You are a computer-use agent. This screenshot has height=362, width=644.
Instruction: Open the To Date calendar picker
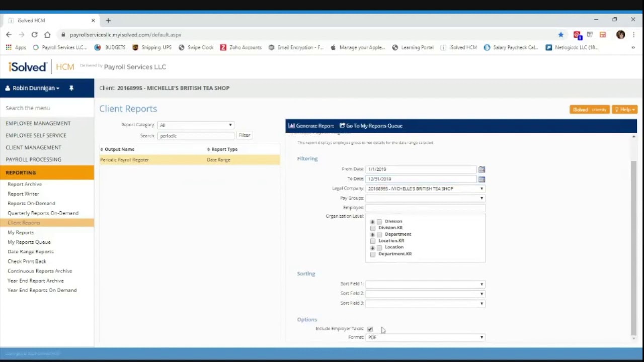(x=481, y=179)
